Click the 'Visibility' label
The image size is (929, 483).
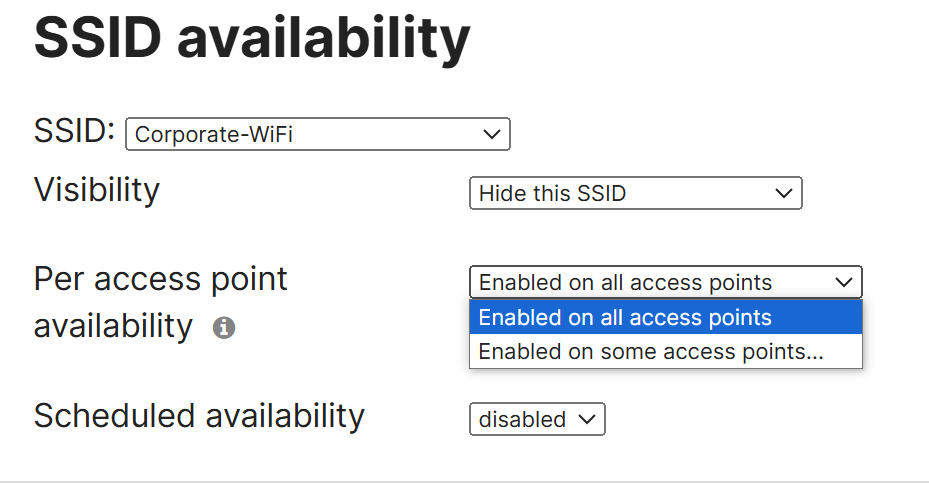click(97, 190)
